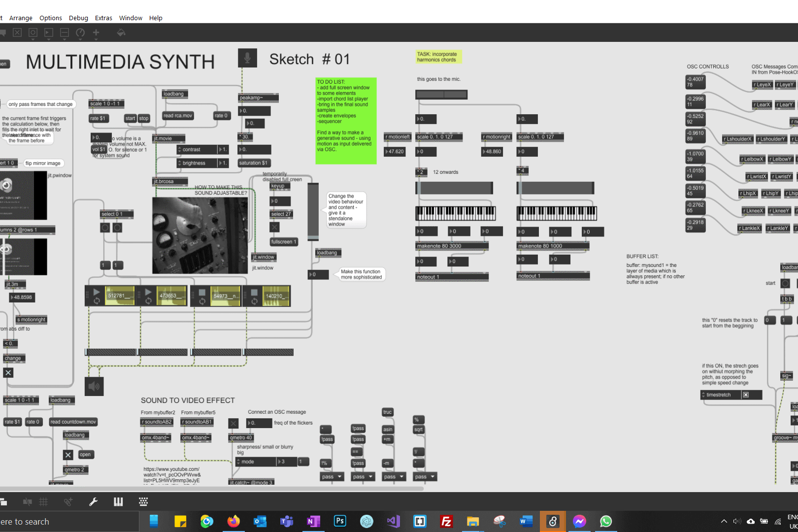Viewport: 798px width, 532px height.
Task: Click the speaker audio output icon
Action: pyautogui.click(x=94, y=386)
